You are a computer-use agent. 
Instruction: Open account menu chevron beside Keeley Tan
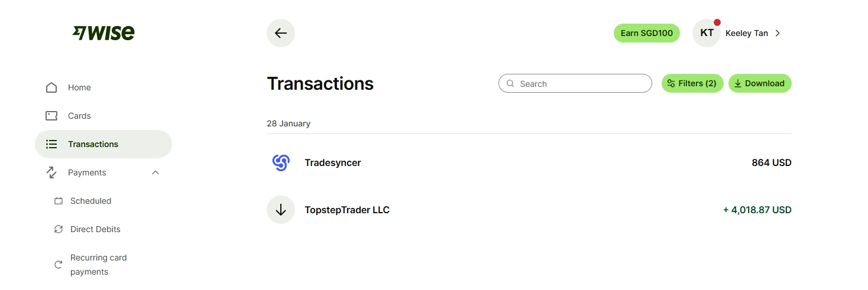(778, 33)
